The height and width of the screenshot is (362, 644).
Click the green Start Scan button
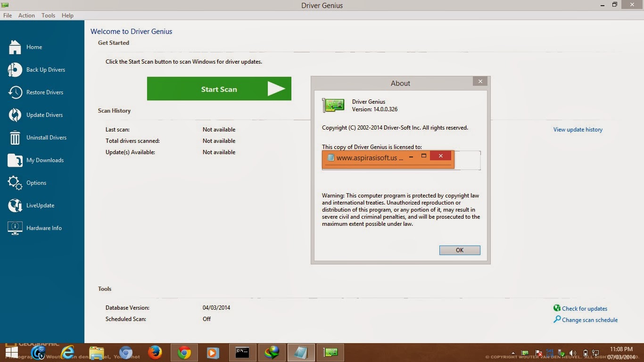(219, 89)
